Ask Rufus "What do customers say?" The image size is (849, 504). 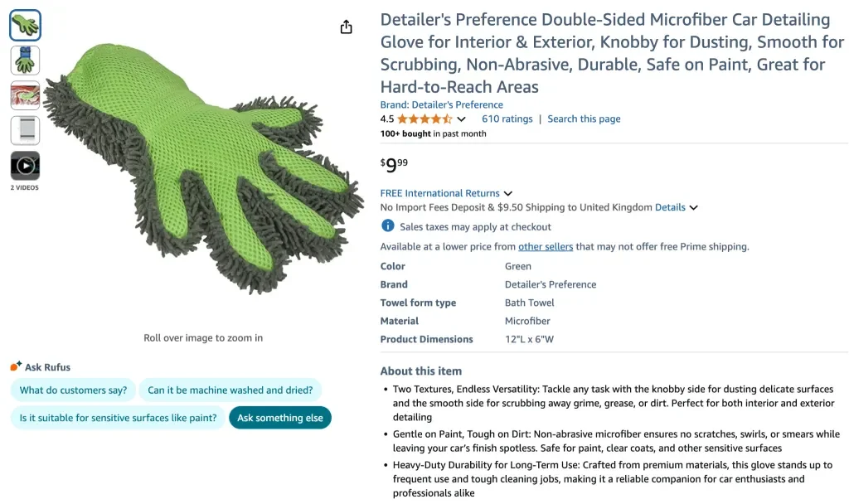pos(74,390)
